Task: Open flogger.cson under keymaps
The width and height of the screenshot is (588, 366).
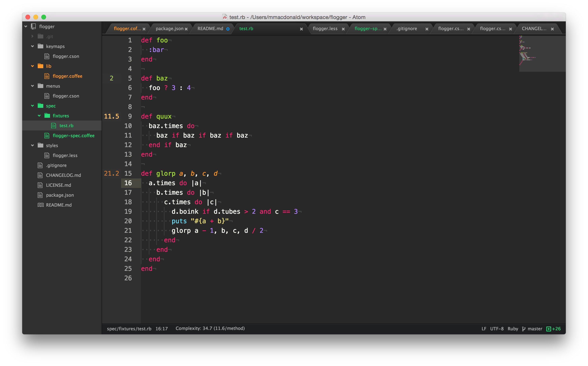Action: click(x=66, y=56)
